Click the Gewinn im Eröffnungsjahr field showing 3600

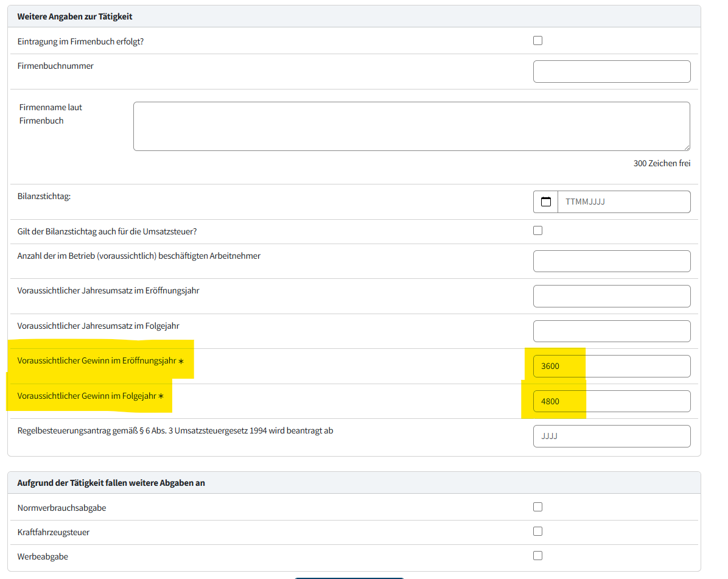(612, 367)
